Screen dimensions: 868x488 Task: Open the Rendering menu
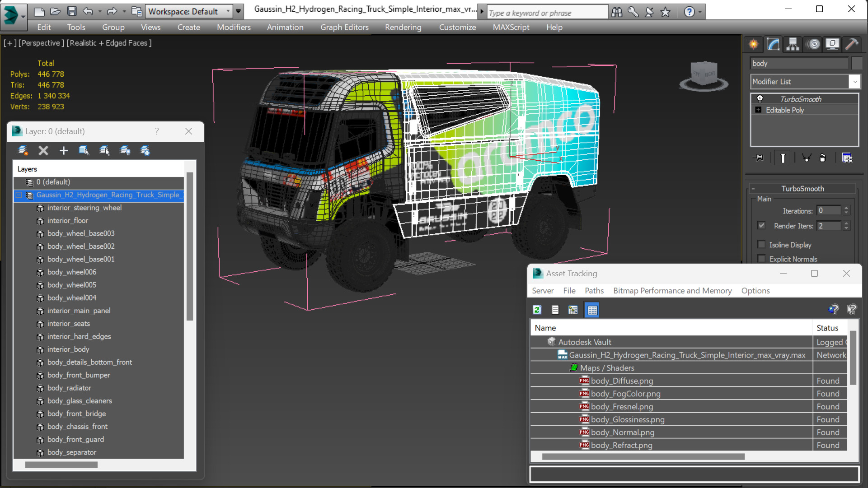click(403, 28)
